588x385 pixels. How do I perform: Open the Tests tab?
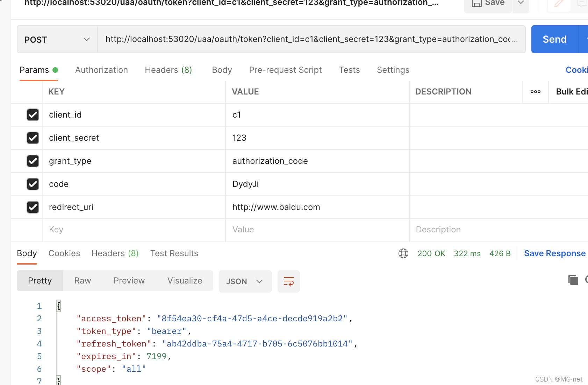pyautogui.click(x=349, y=70)
